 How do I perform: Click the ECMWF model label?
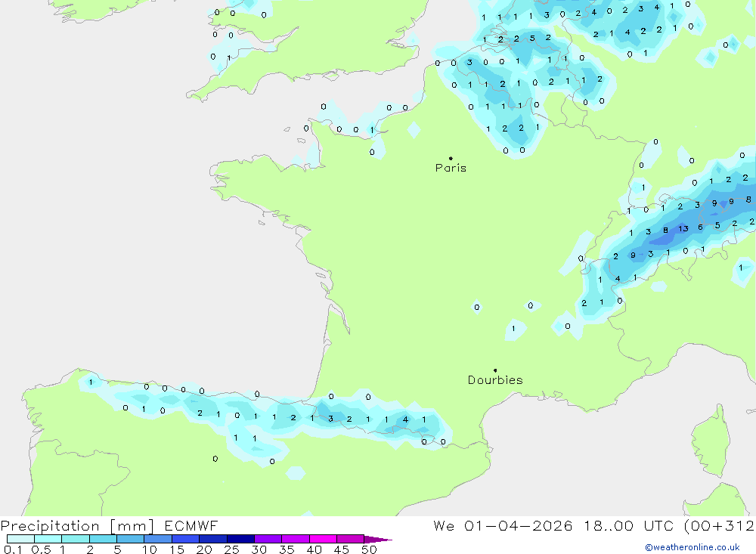pyautogui.click(x=191, y=525)
